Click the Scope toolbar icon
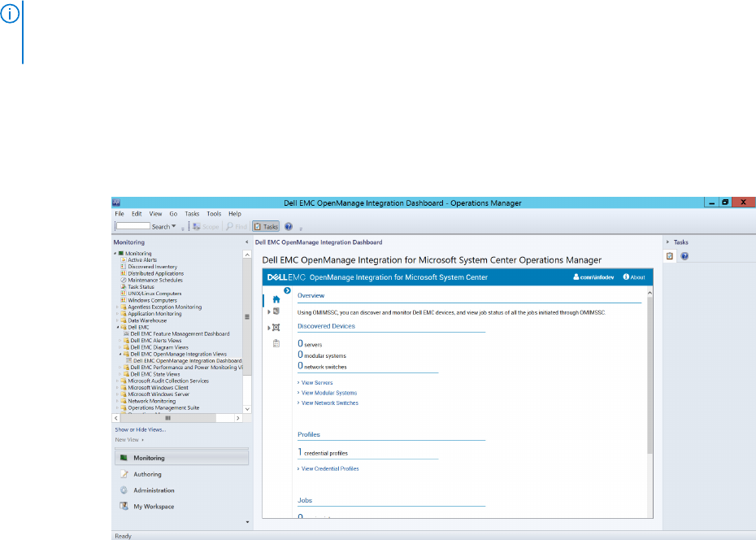This screenshot has height=540, width=756. tap(197, 226)
